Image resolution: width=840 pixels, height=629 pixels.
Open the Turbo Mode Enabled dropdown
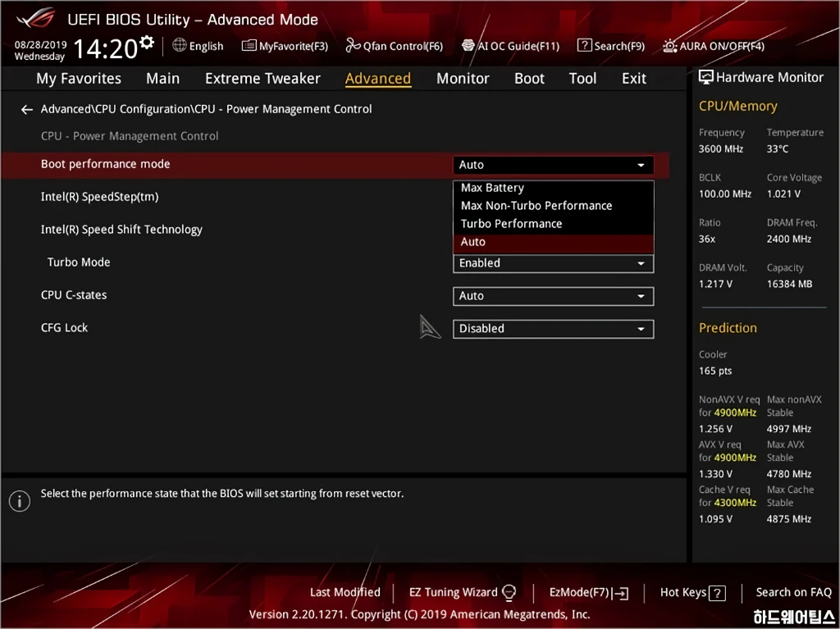pos(553,263)
